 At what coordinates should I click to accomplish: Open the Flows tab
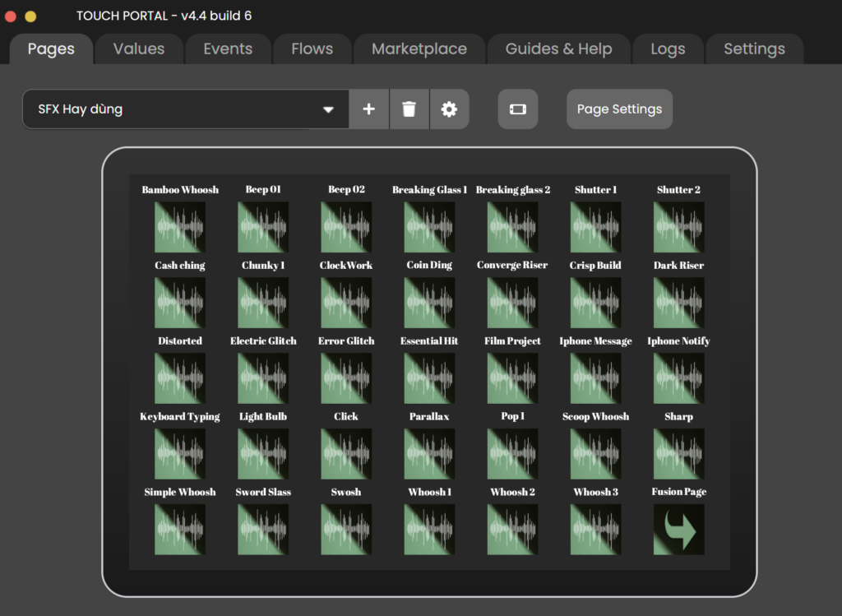312,49
